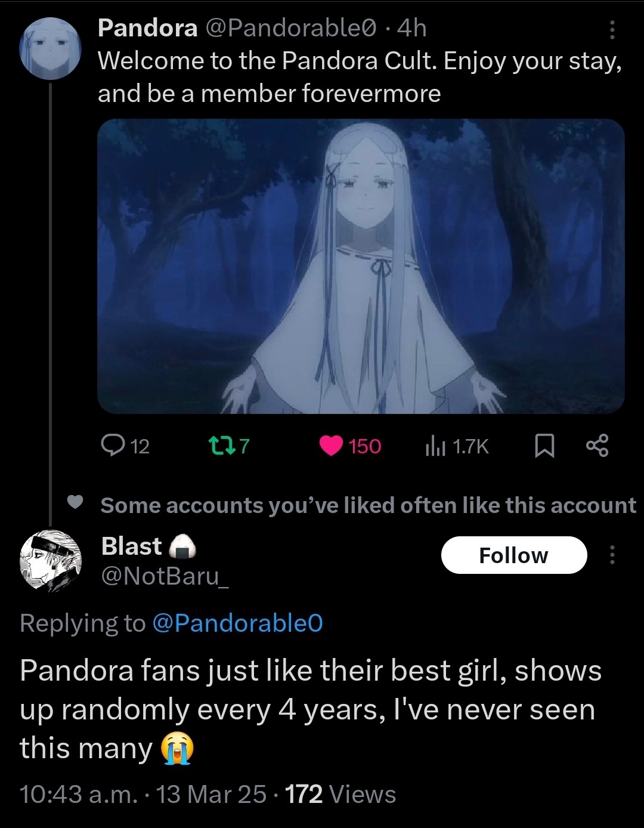Open Pandora's profile picture avatar

click(50, 49)
